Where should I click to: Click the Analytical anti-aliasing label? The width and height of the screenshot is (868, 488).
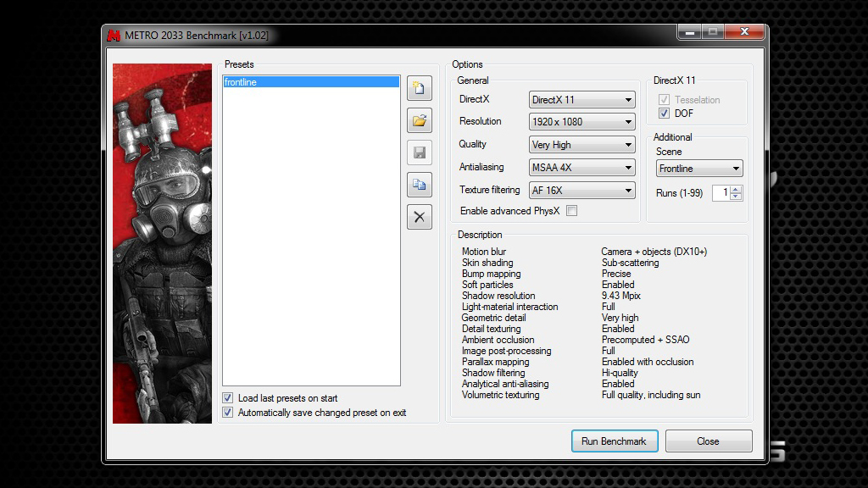(x=505, y=384)
